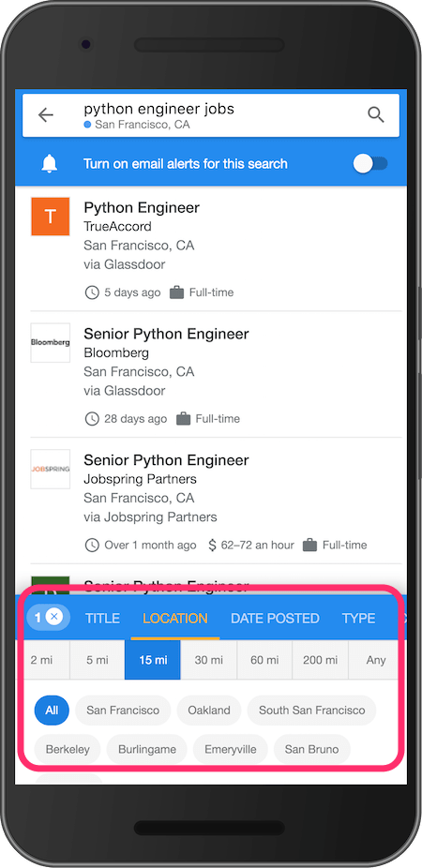This screenshot has height=868, width=422.
Task: Open the TYPE filter tab
Action: 358,619
